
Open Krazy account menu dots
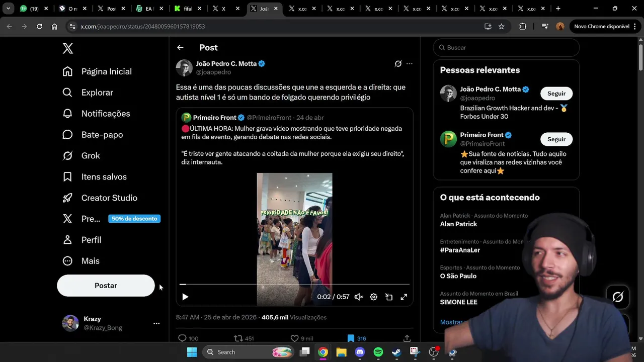pos(156,323)
